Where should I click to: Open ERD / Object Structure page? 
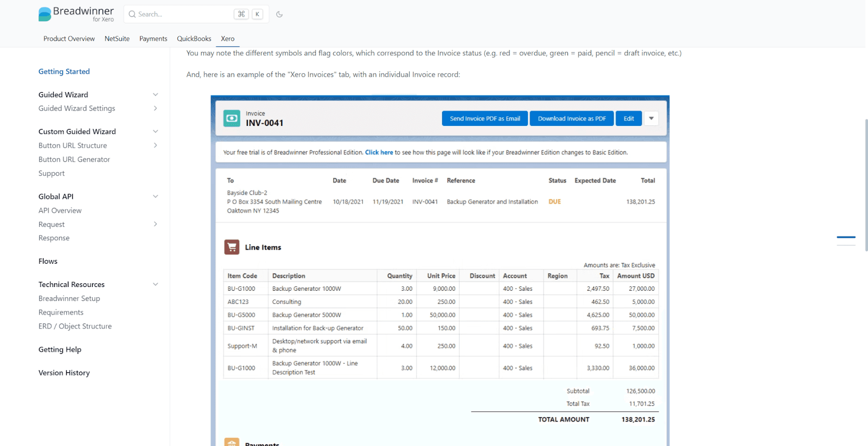[x=75, y=326]
